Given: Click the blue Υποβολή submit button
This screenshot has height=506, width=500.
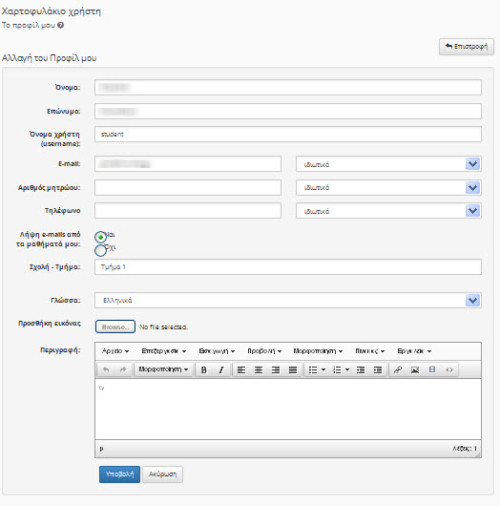Looking at the screenshot, I should click(119, 474).
